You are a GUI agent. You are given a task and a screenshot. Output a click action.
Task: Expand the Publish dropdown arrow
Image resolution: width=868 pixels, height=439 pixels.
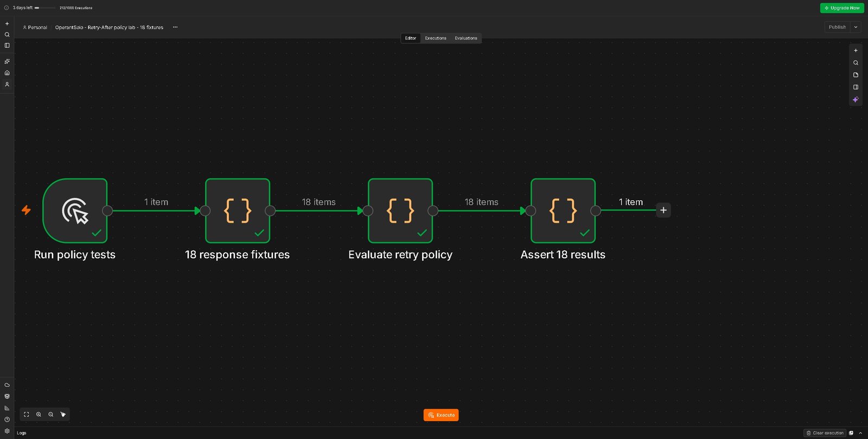856,27
